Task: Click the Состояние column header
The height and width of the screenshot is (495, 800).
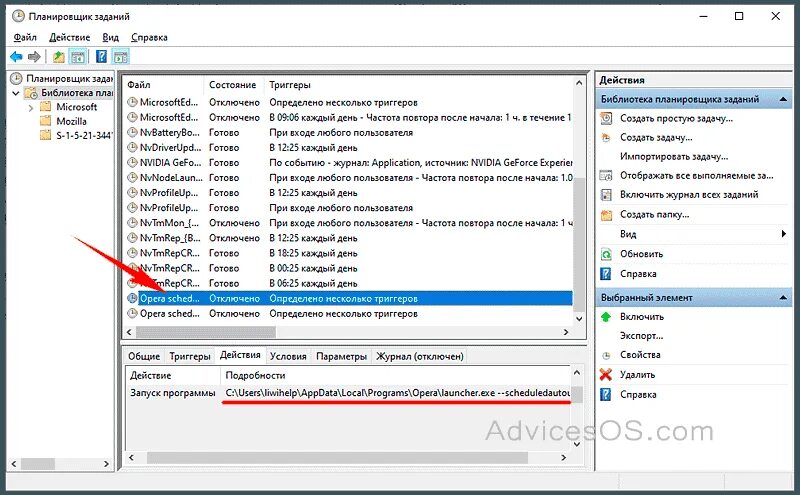Action: point(234,85)
